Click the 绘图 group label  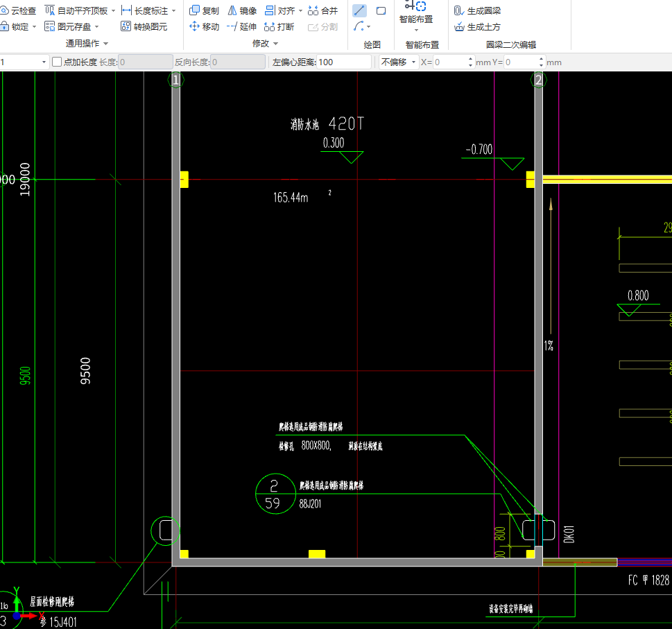click(x=372, y=44)
